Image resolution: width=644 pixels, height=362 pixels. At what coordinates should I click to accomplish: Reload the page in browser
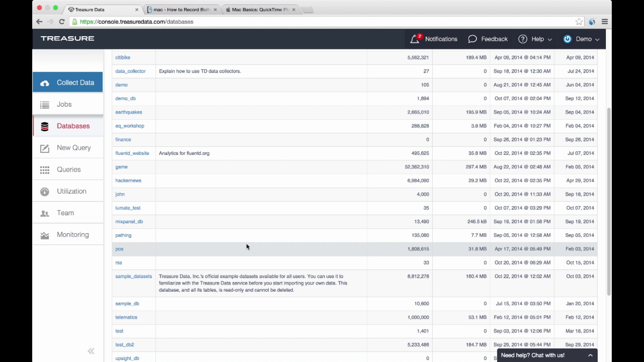(62, 22)
